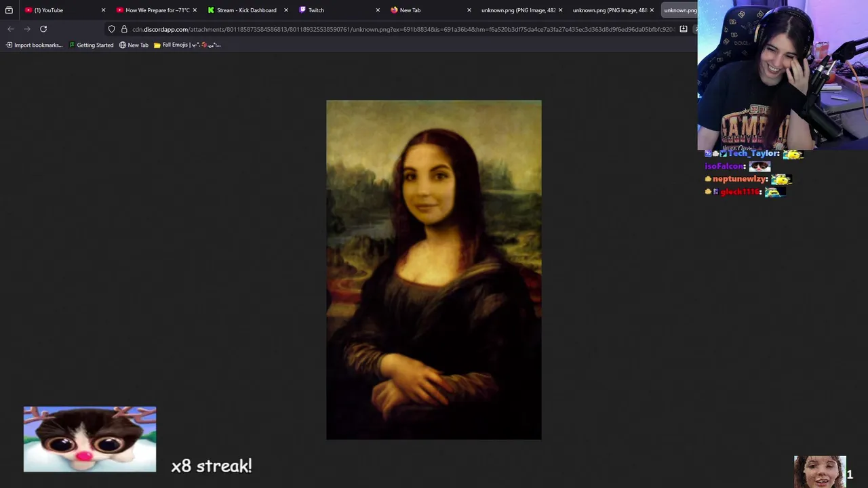Focus the cdn.discordapp.com address bar

pyautogui.click(x=403, y=29)
